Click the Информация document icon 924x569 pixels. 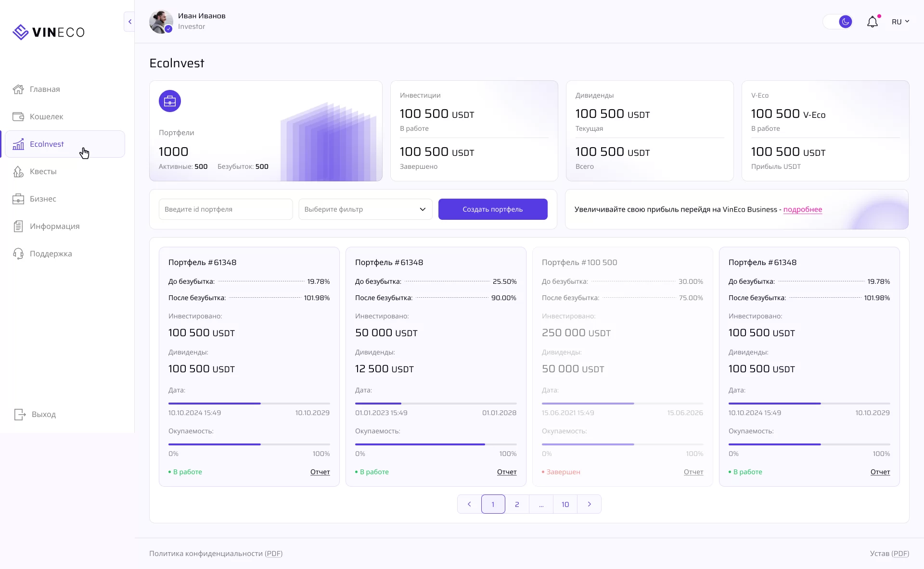(18, 227)
